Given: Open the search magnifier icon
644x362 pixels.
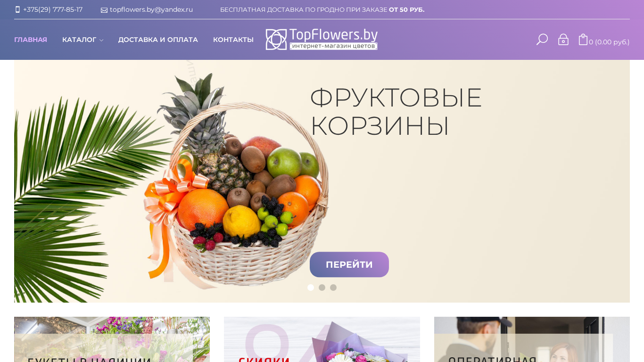Looking at the screenshot, I should point(542,40).
